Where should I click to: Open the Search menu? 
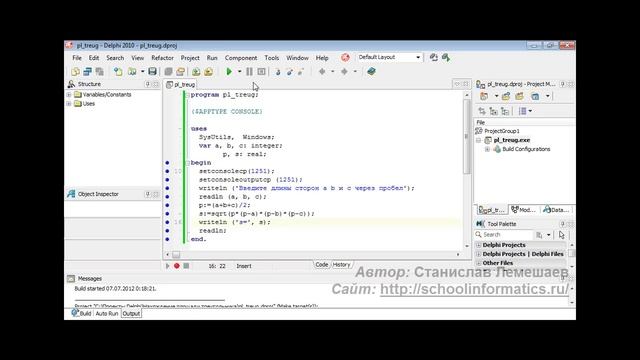coord(115,58)
